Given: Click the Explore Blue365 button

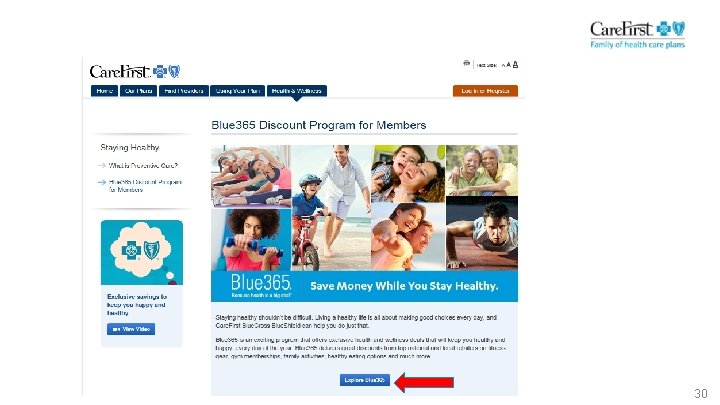Looking at the screenshot, I should (x=365, y=380).
